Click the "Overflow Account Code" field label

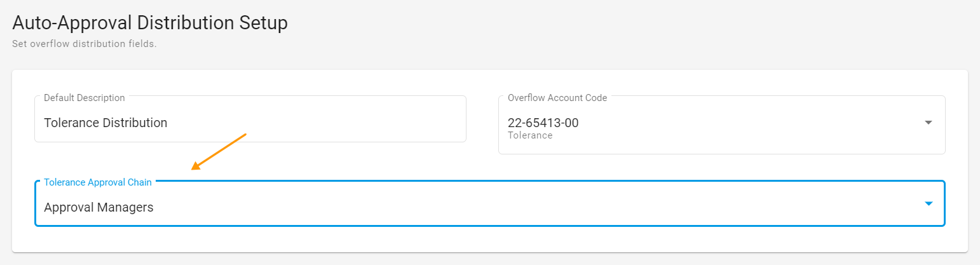[x=557, y=98]
